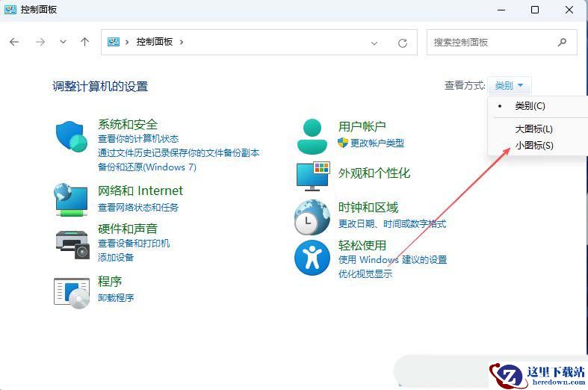Expand chevron before 控制面板 in address bar
Viewport: 588px width, 390px height.
coord(127,42)
